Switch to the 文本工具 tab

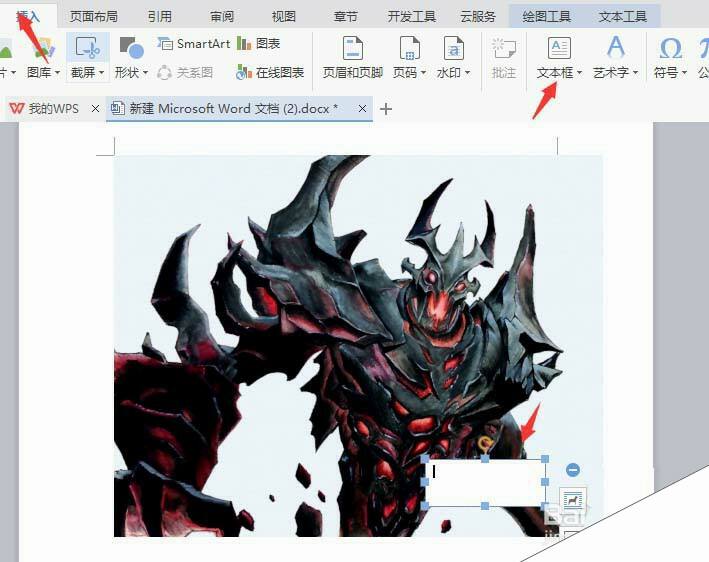[x=623, y=17]
